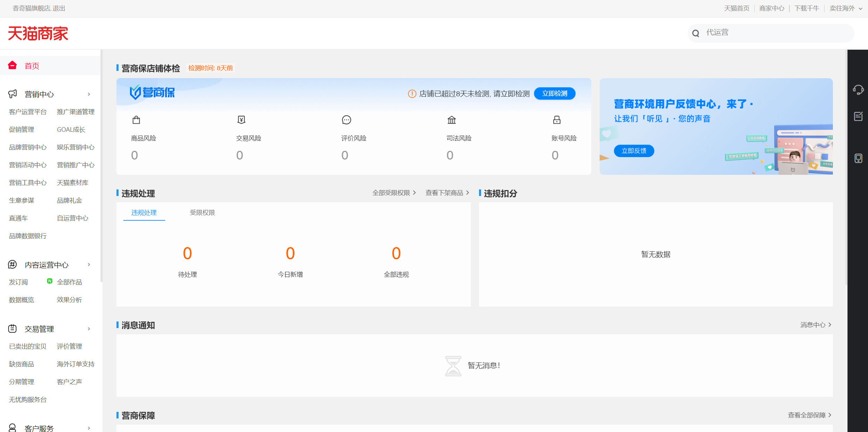Viewport: 868px width, 432px height.
Task: Expand the 内容运营中心 section arrow
Action: 89,264
